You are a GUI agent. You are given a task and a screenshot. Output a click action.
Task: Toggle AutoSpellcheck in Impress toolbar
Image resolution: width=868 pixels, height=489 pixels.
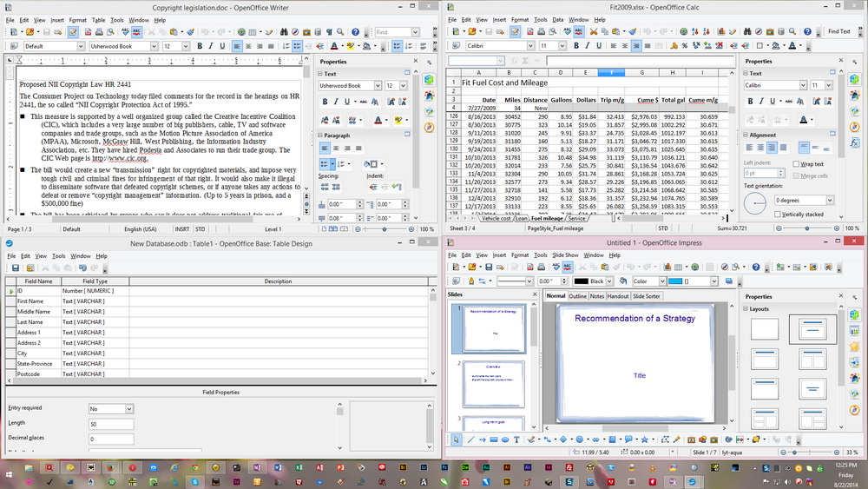tap(568, 267)
